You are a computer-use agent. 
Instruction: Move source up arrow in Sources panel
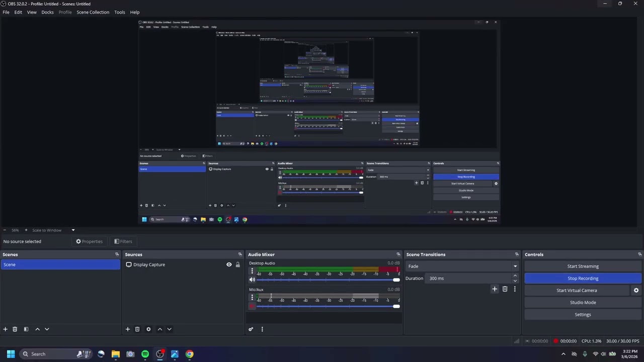(160, 329)
